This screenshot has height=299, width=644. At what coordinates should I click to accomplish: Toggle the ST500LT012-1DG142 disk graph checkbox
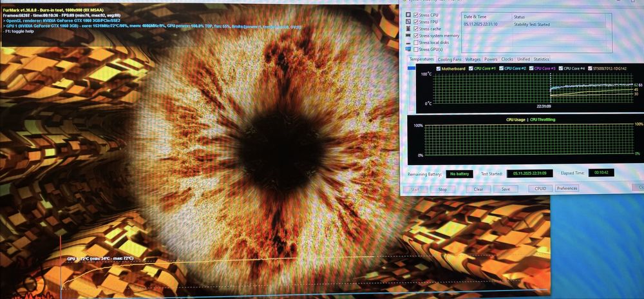tap(590, 68)
